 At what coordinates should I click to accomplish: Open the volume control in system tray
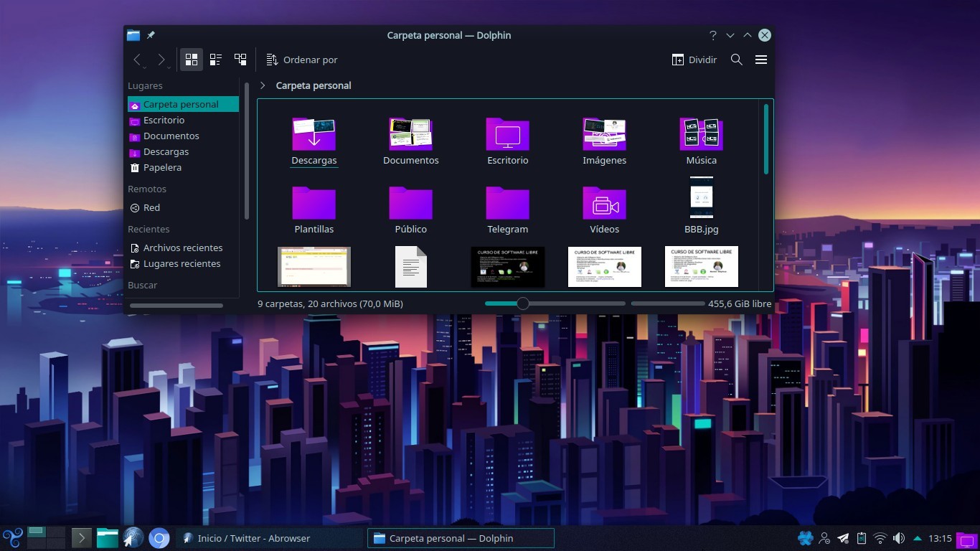click(x=899, y=538)
